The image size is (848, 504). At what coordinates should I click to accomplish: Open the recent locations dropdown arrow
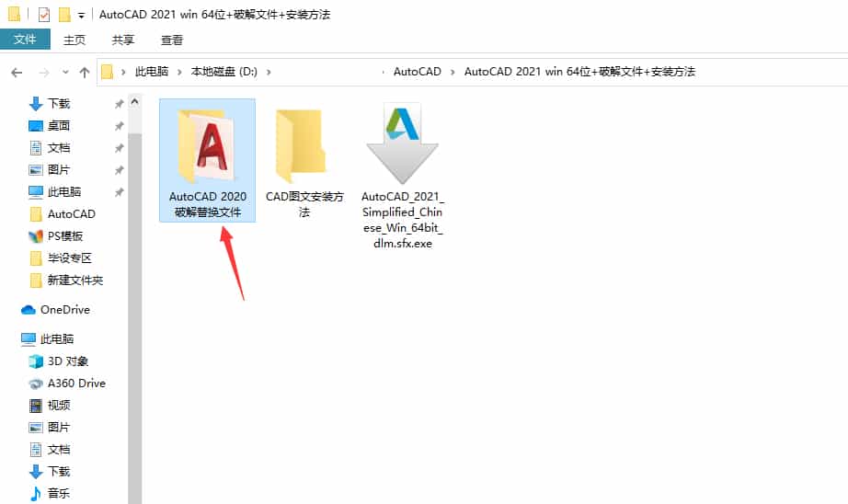click(65, 72)
